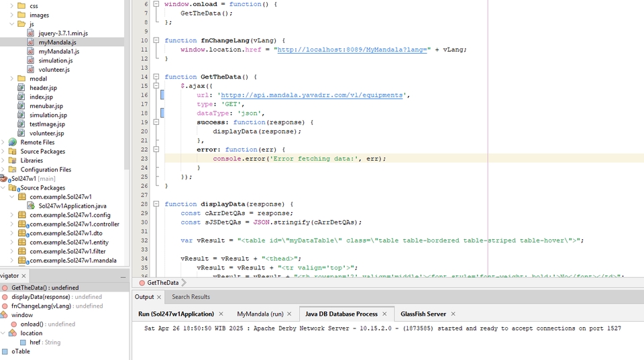Click the Libraries node icon
The height and width of the screenshot is (360, 644).
13,160
